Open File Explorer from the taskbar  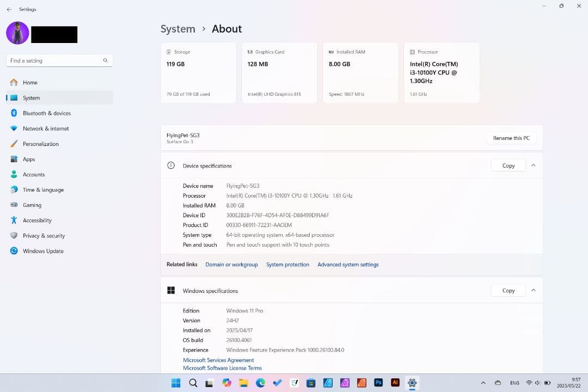[243, 383]
